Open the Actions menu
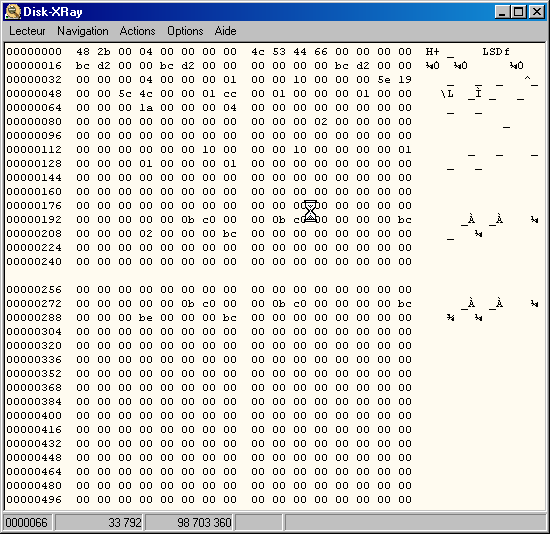 click(x=138, y=31)
